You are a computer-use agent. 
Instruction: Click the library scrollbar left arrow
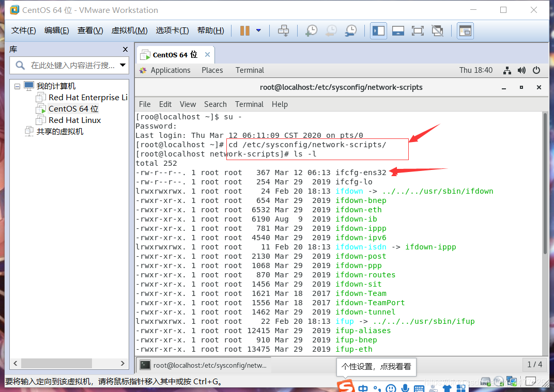click(15, 363)
